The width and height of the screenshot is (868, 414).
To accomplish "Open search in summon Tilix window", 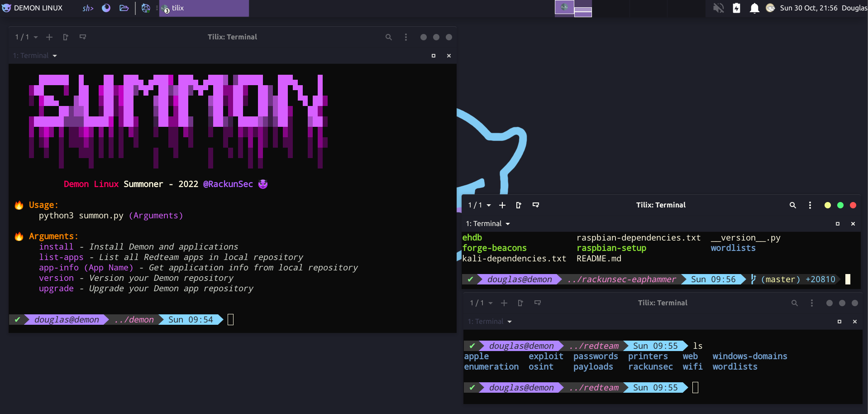I will tap(389, 37).
